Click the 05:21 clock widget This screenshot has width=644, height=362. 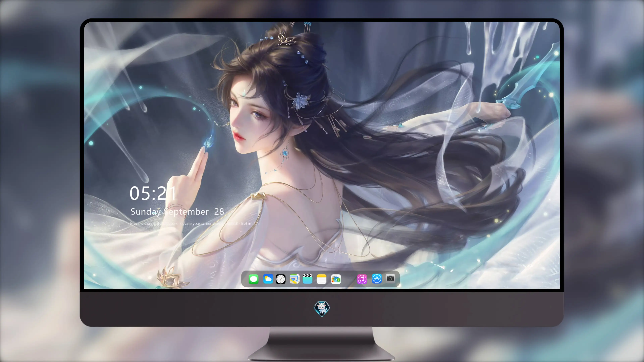(x=153, y=193)
